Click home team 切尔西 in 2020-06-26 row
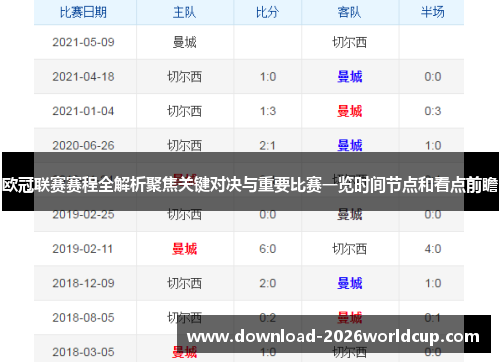This screenshot has height=362, width=500. pyautogui.click(x=184, y=146)
